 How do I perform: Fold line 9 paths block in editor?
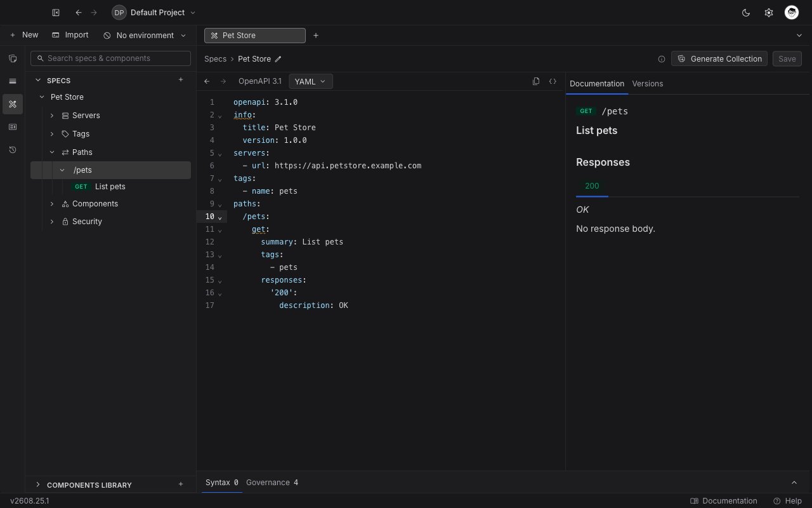click(220, 204)
